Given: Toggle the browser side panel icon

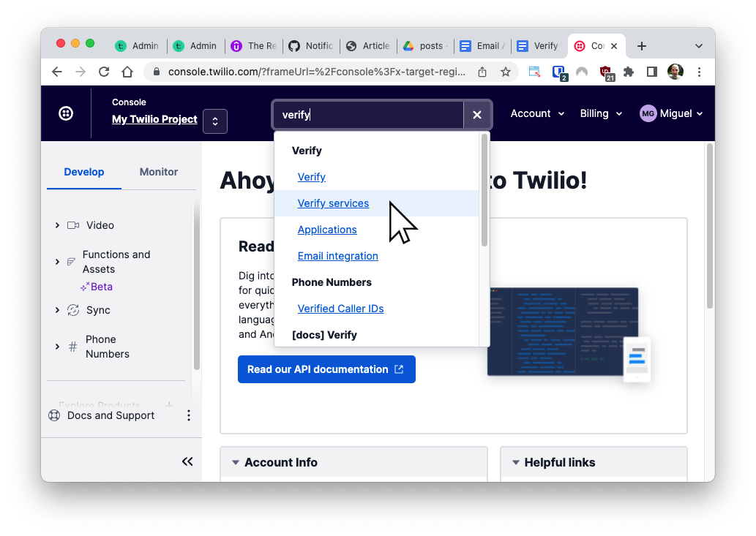Looking at the screenshot, I should pos(652,72).
